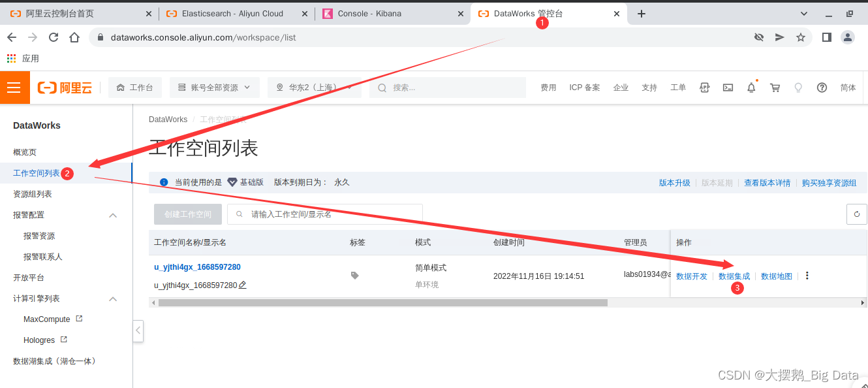Click the 版本升级 link
868x388 pixels.
(x=675, y=183)
